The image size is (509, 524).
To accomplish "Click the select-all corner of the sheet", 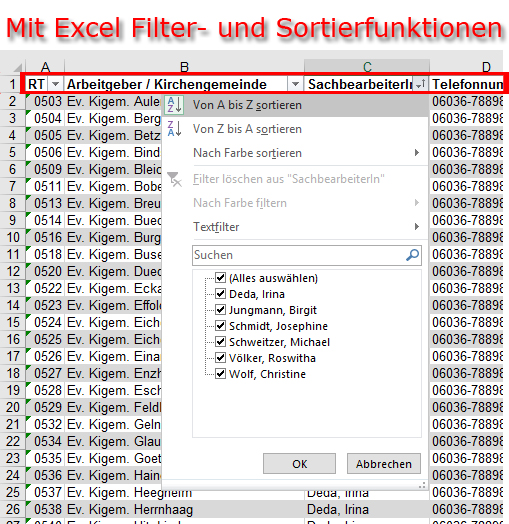I will coord(18,67).
